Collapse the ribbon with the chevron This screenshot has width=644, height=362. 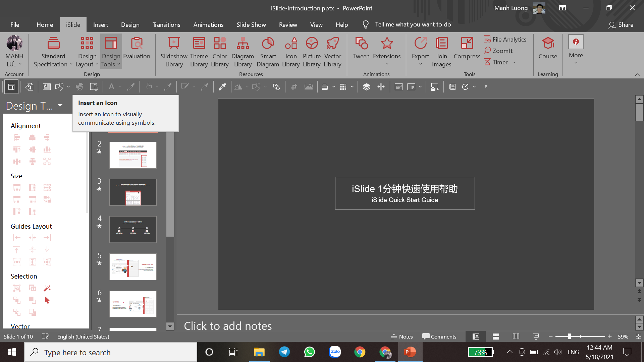click(637, 75)
